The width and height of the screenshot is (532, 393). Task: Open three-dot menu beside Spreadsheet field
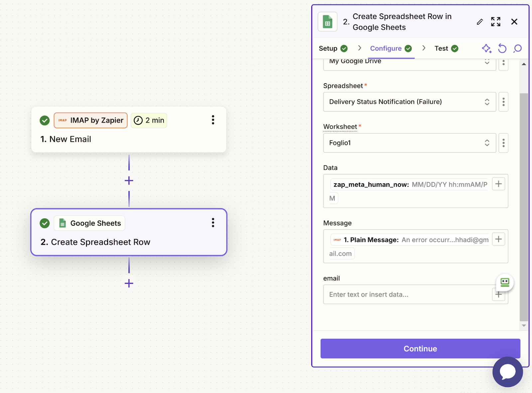[x=503, y=102]
